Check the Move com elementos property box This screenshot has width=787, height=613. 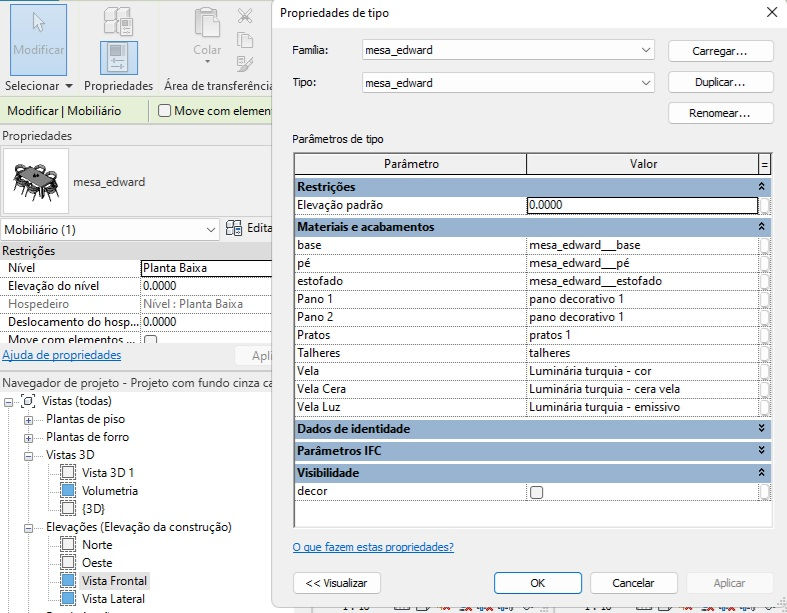point(150,340)
